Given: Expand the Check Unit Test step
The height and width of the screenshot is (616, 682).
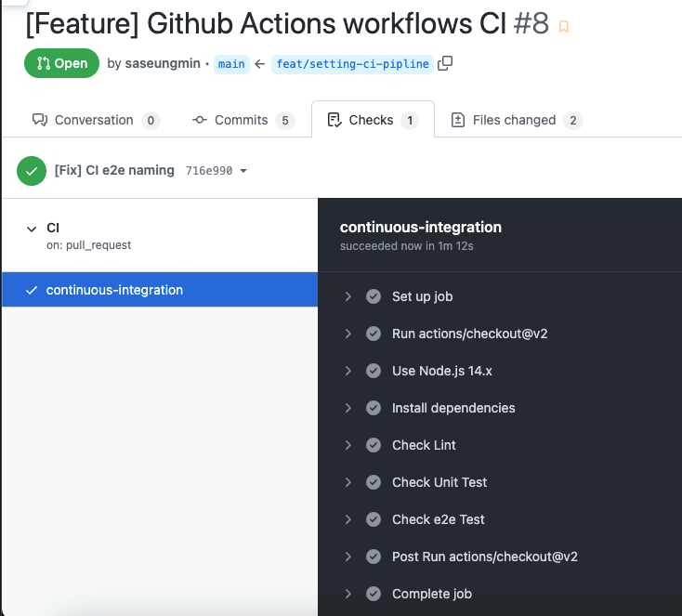Looking at the screenshot, I should 348,482.
